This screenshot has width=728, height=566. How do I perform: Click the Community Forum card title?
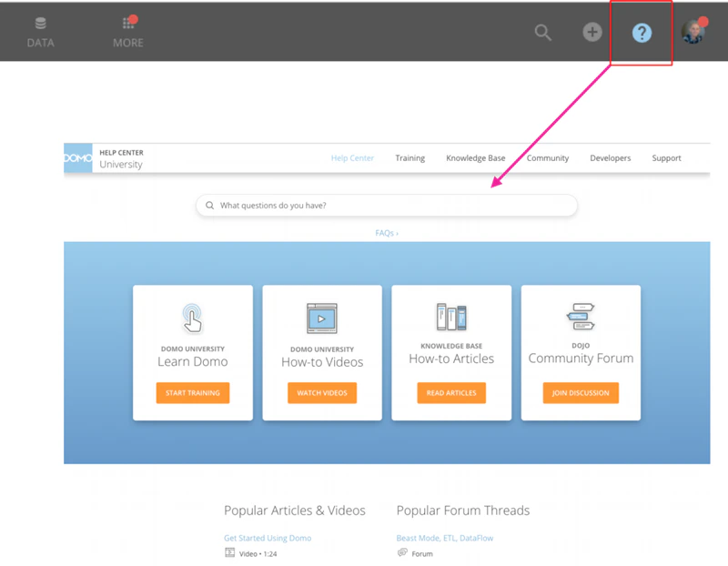[581, 359]
